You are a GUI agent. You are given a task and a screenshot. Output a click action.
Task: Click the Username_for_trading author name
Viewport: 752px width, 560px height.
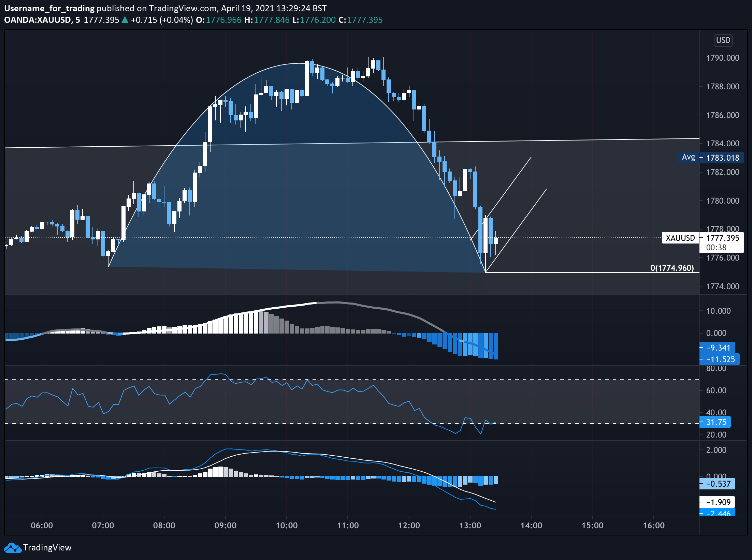[x=49, y=8]
